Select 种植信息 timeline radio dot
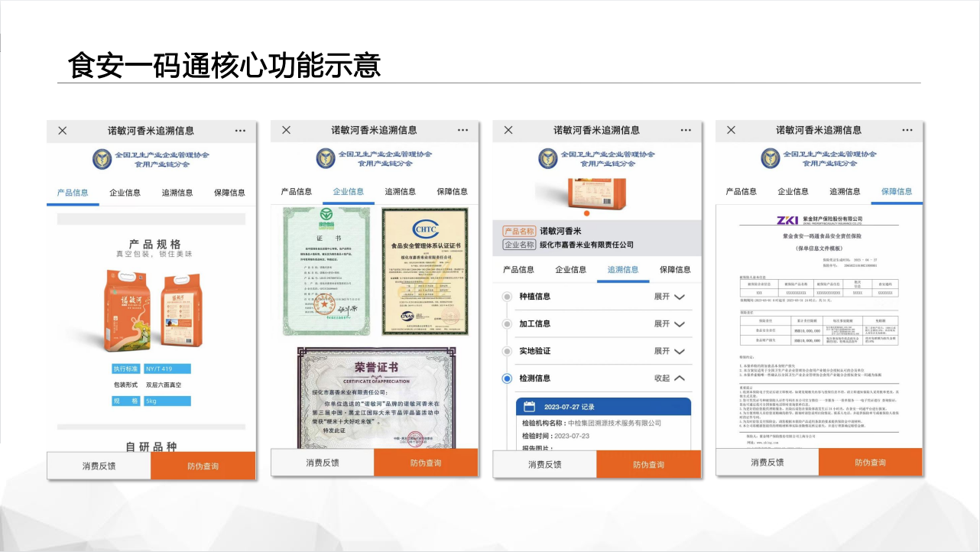Viewport: 980px width, 552px height. 506,297
